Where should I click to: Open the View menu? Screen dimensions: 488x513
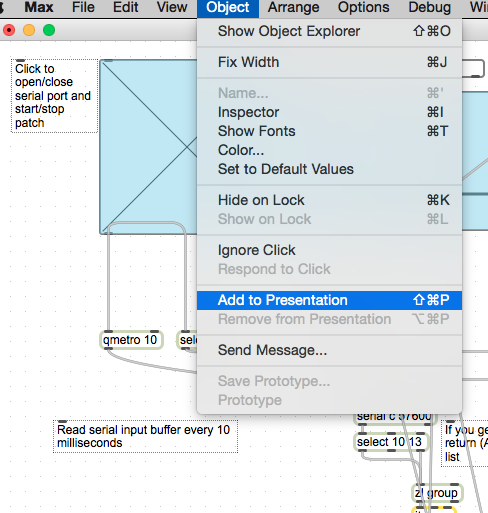[x=172, y=7]
